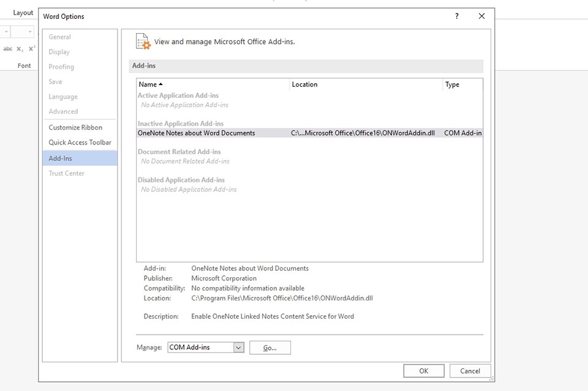The height and width of the screenshot is (391, 588).
Task: Click the Go... button
Action: [270, 348]
